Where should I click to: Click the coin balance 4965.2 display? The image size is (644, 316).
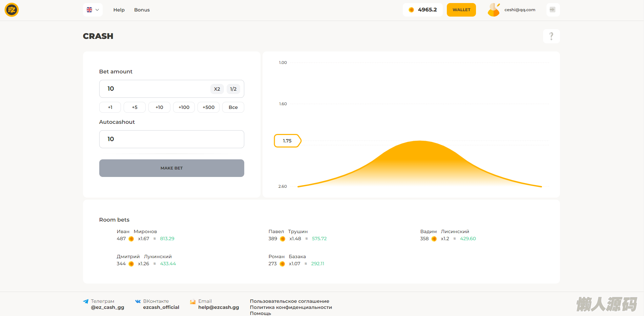pos(422,10)
